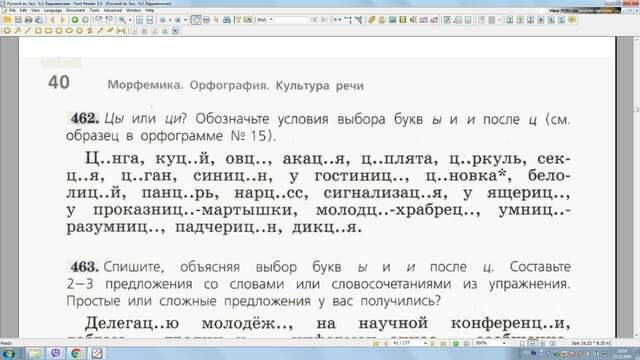Click the next page arrow in status bar
Image resolution: width=640 pixels, height=360 pixels.
(x=433, y=344)
